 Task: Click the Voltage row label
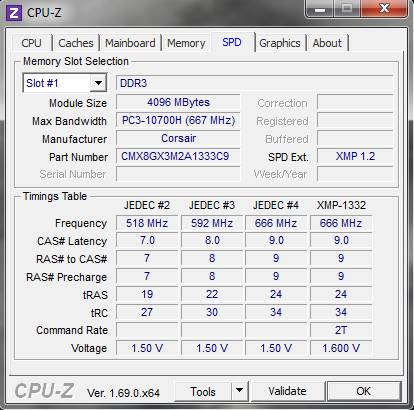89,348
